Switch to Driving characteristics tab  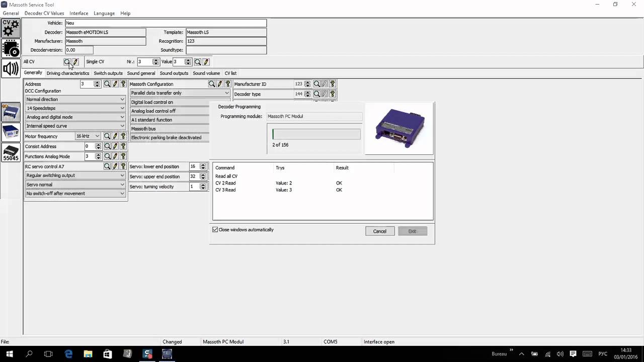[x=68, y=73]
